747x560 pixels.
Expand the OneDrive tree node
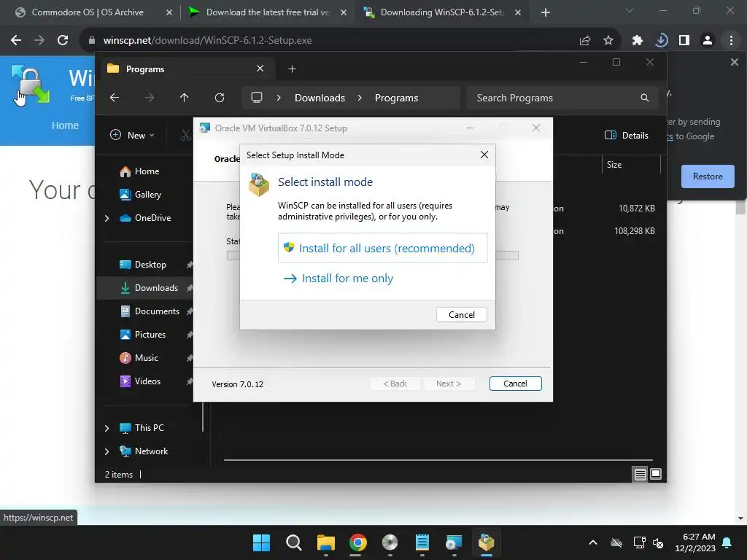[107, 218]
